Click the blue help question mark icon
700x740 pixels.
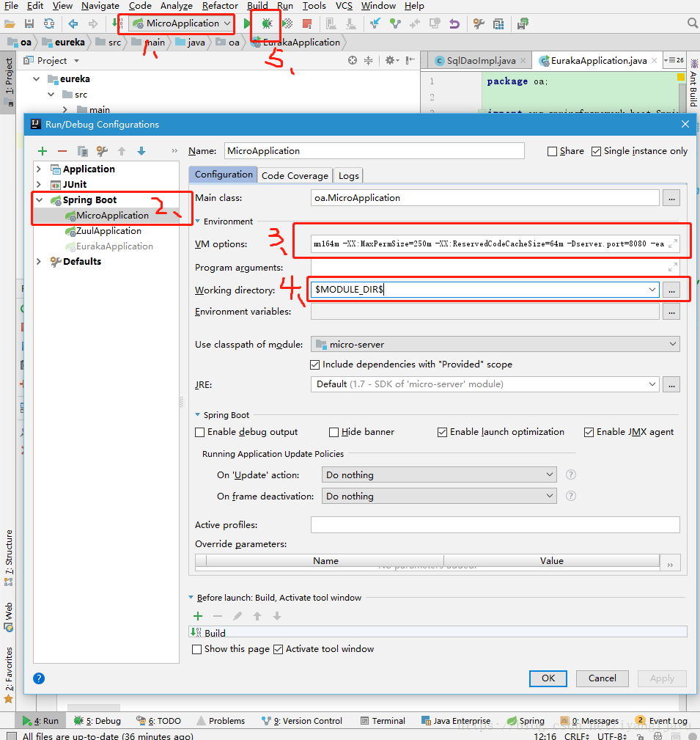[x=39, y=678]
